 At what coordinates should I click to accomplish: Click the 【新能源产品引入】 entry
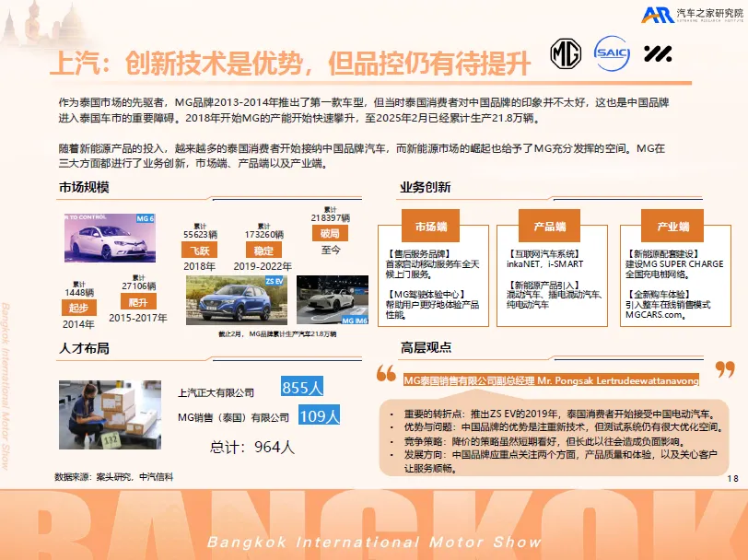coord(543,285)
